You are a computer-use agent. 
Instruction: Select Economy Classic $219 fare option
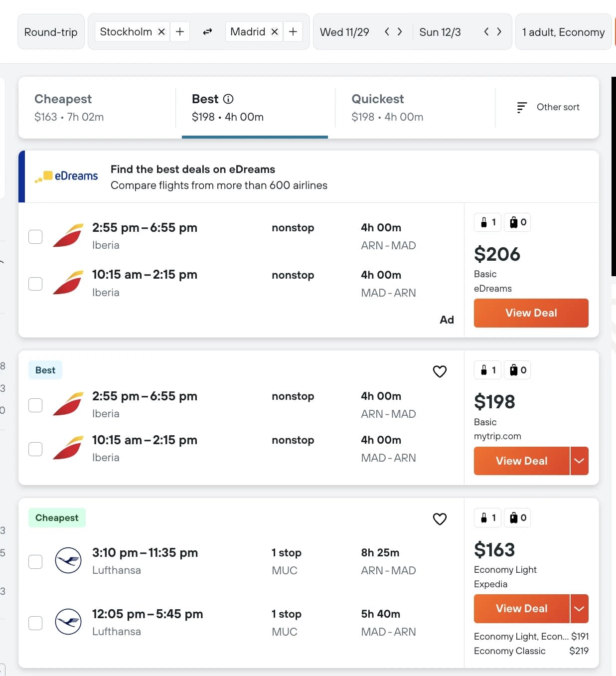531,651
